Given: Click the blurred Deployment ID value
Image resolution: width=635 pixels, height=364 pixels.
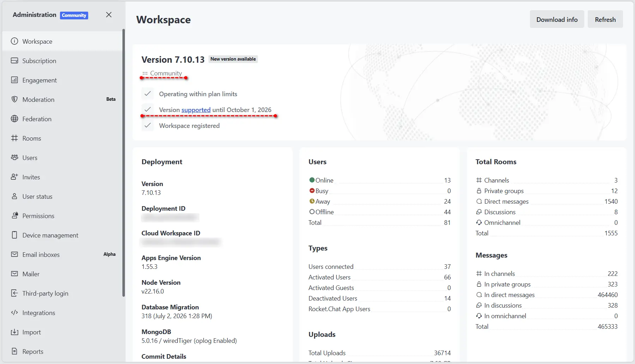Looking at the screenshot, I should tap(170, 217).
